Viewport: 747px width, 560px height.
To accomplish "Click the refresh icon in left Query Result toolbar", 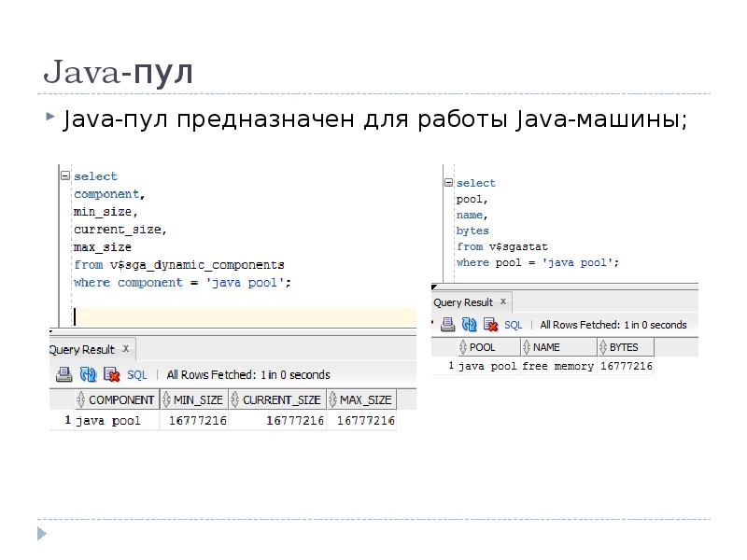I will pos(88,374).
